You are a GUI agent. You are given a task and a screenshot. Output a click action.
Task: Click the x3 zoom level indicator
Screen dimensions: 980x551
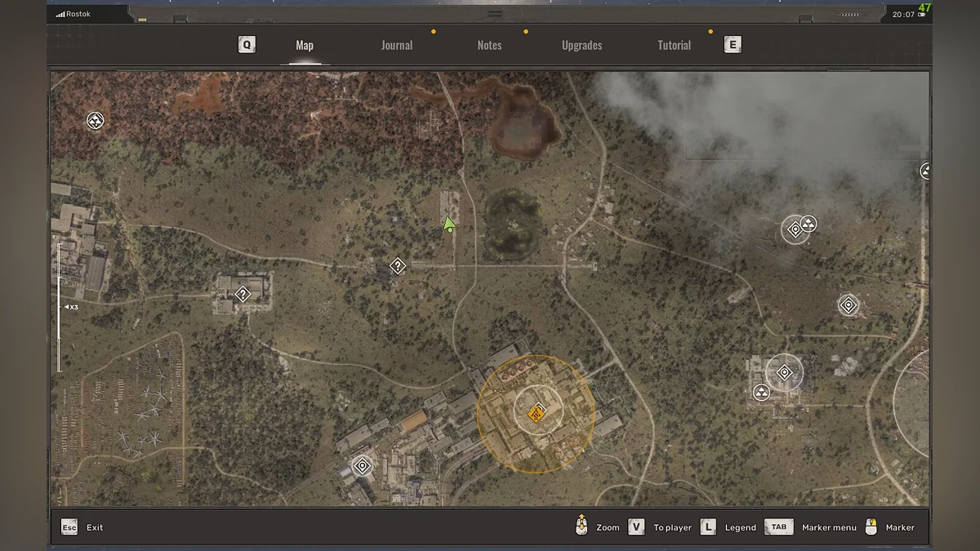tap(71, 307)
